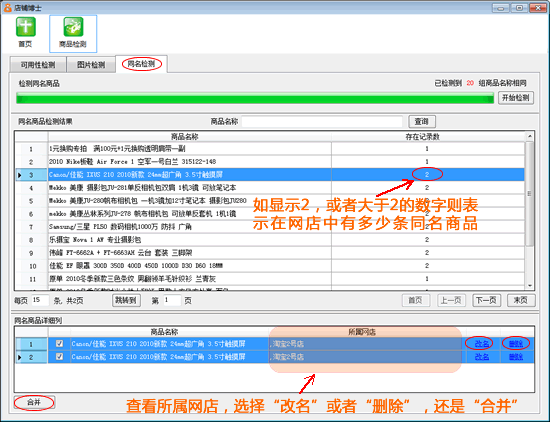550x422 pixels.
Task: Click 删除 link in detail row 1
Action: [x=516, y=344]
